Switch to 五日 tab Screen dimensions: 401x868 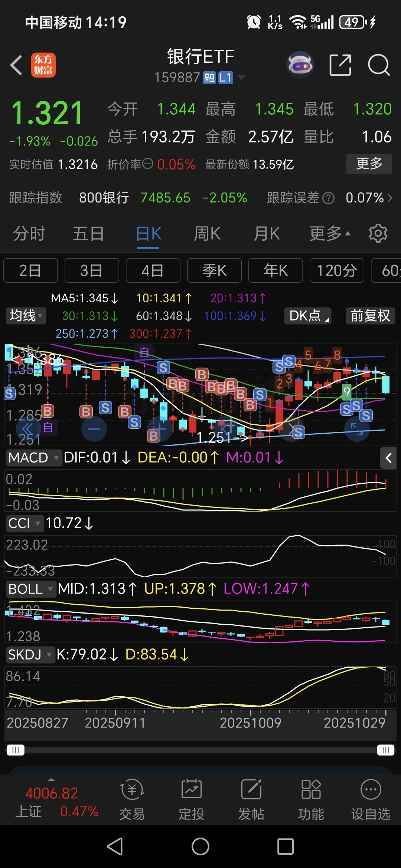pos(88,234)
